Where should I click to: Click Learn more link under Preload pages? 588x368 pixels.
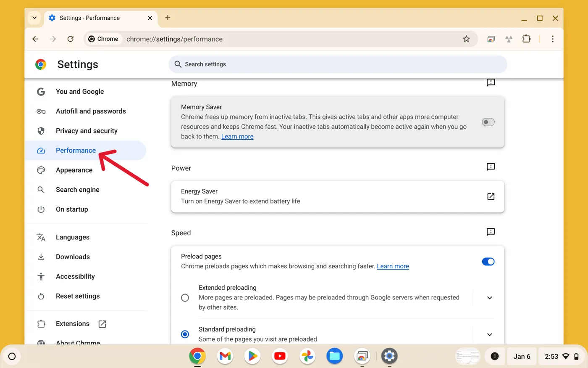point(393,266)
